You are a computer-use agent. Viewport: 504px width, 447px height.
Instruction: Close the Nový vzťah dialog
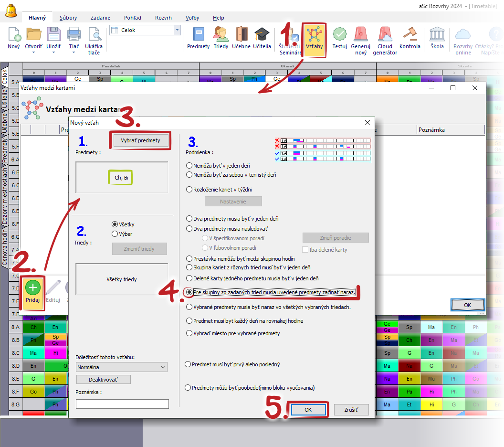pyautogui.click(x=367, y=123)
